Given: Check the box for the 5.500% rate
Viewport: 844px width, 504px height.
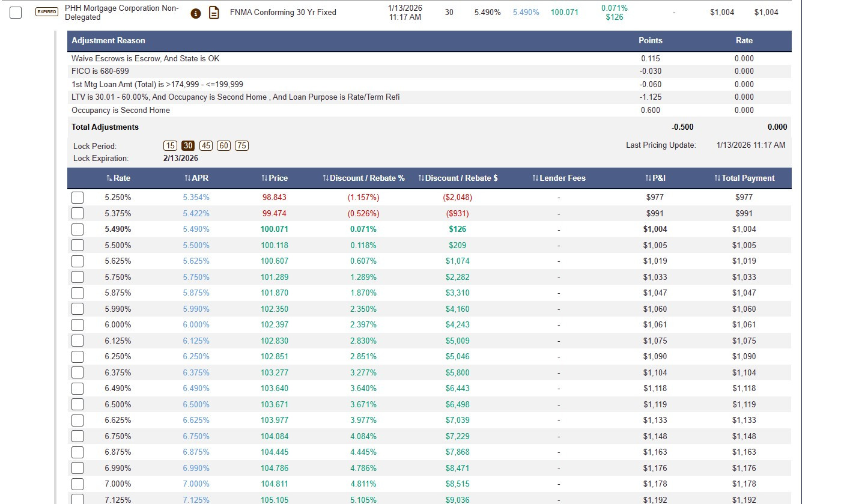Looking at the screenshot, I should 77,245.
